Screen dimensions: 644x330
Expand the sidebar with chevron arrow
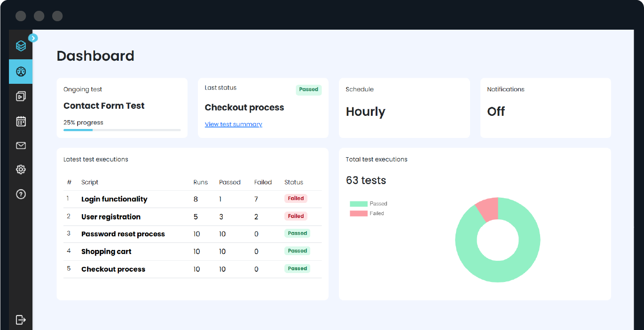33,38
